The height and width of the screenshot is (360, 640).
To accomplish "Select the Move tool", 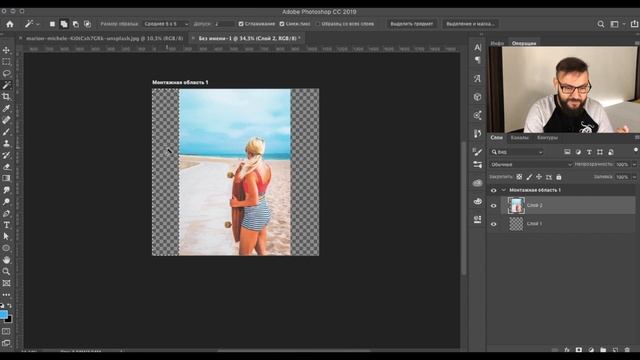I will [6, 50].
